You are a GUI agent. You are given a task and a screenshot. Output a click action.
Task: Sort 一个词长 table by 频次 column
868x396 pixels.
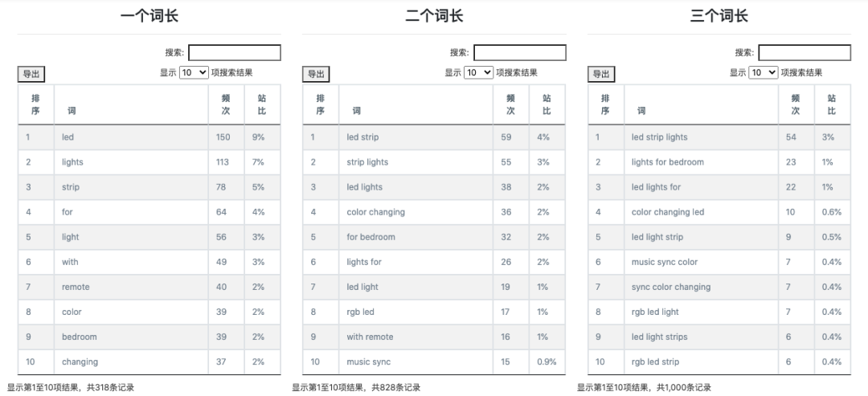pyautogui.click(x=226, y=104)
